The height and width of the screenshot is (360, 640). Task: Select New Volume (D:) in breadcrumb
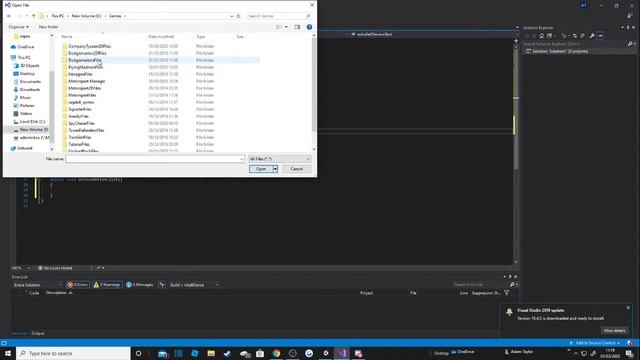[87, 16]
